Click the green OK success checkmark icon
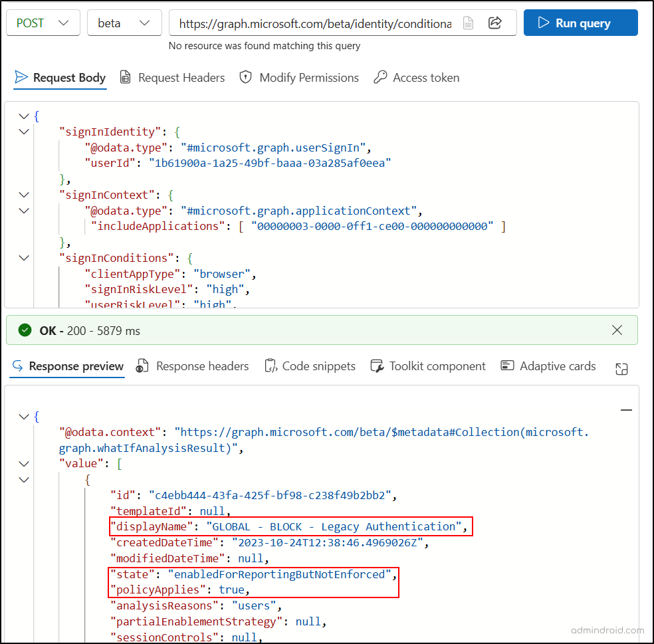This screenshot has width=654, height=644. pos(25,330)
